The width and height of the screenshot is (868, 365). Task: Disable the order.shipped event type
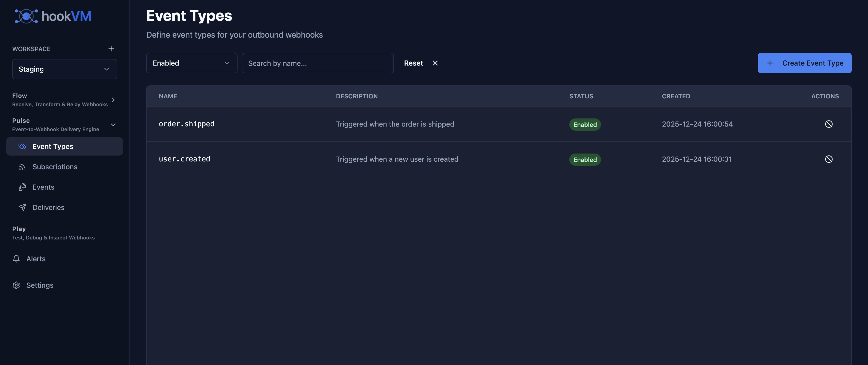pos(829,124)
